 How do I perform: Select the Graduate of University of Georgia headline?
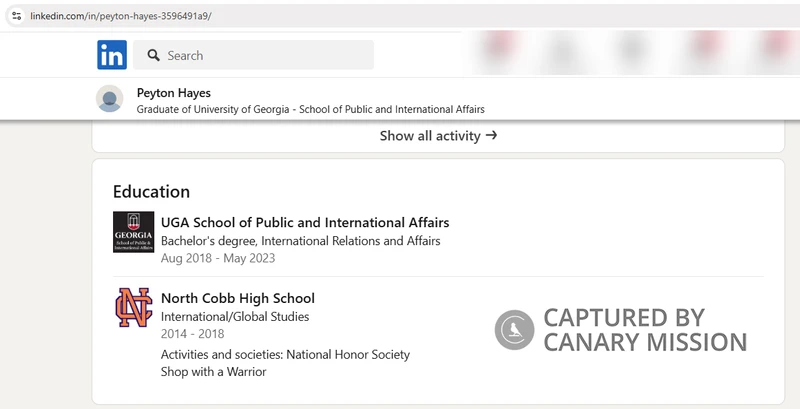point(311,109)
